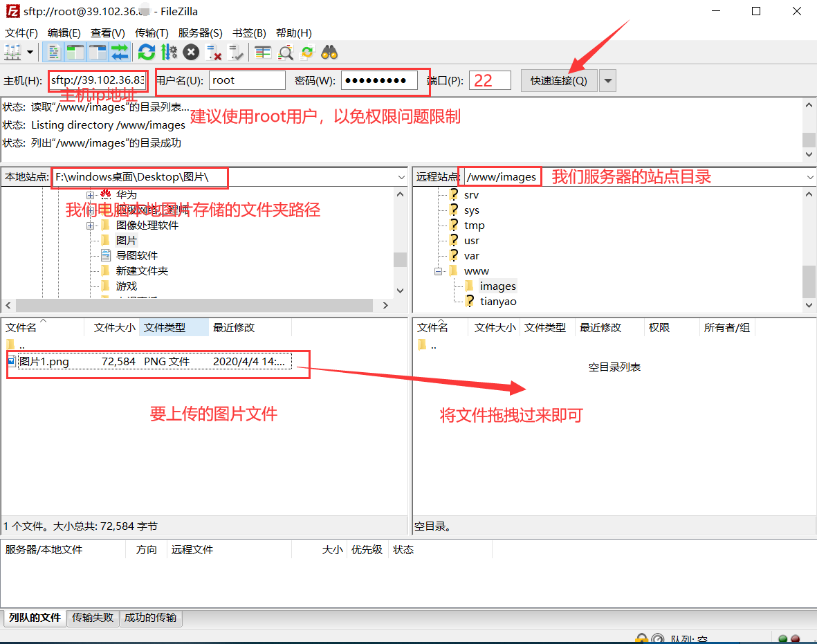Click the message log vertical scrollbar
The image size is (817, 644).
pyautogui.click(x=809, y=130)
